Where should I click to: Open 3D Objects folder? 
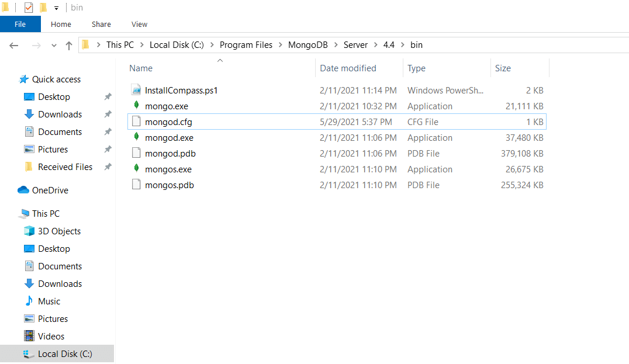tap(60, 231)
